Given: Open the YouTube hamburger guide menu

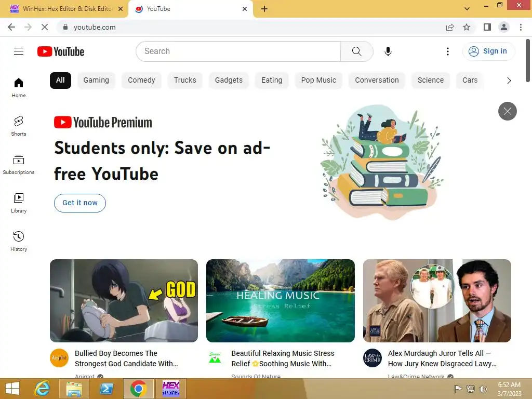Looking at the screenshot, I should (x=19, y=51).
